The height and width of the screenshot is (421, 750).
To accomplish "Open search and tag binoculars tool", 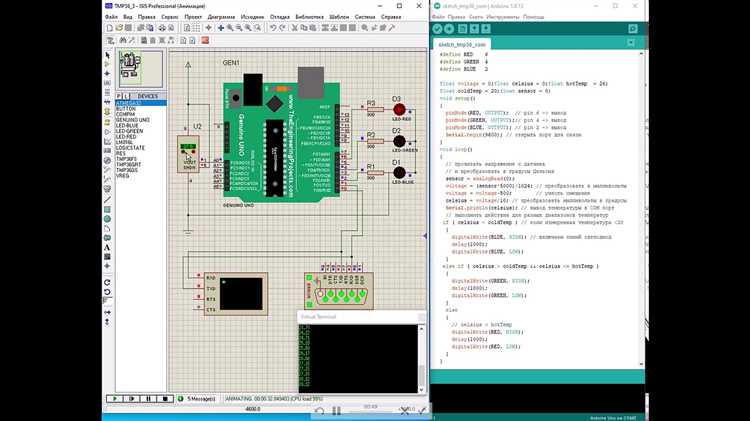I will click(122, 41).
